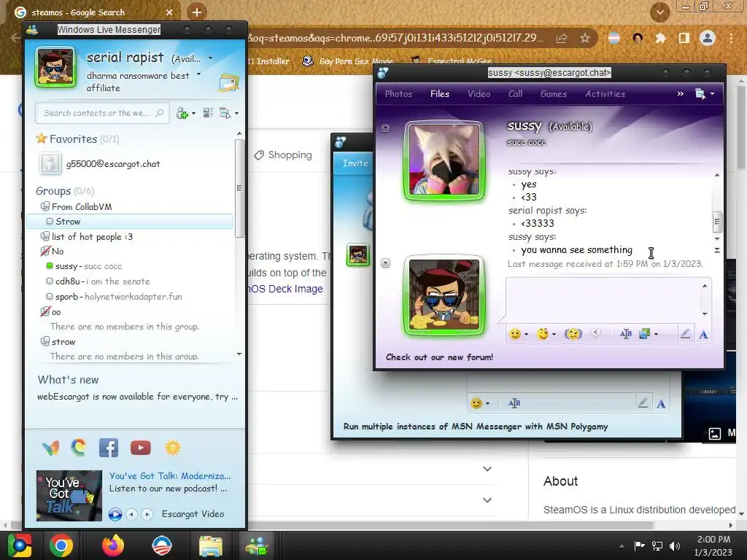Click the handwriting pen icon in sussy chat

685,334
